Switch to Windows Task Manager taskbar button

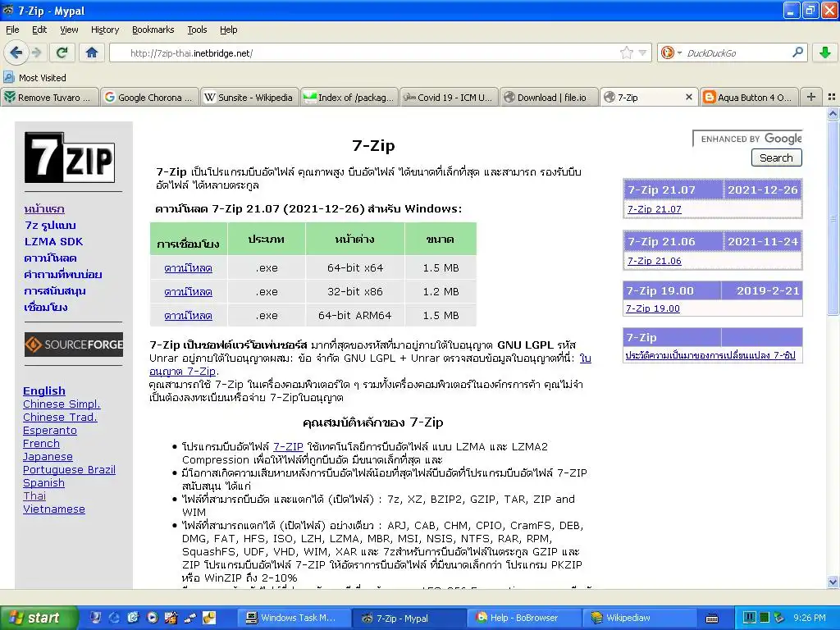tap(294, 618)
